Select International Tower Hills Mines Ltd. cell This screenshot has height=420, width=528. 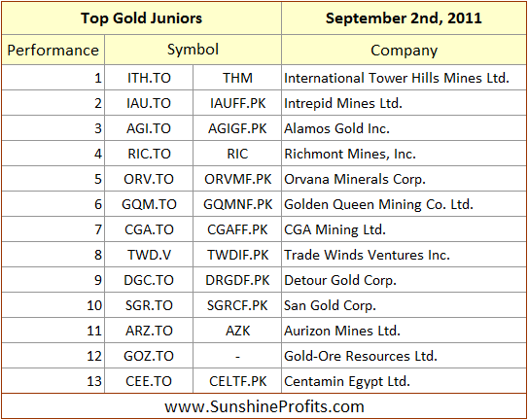[x=404, y=78]
